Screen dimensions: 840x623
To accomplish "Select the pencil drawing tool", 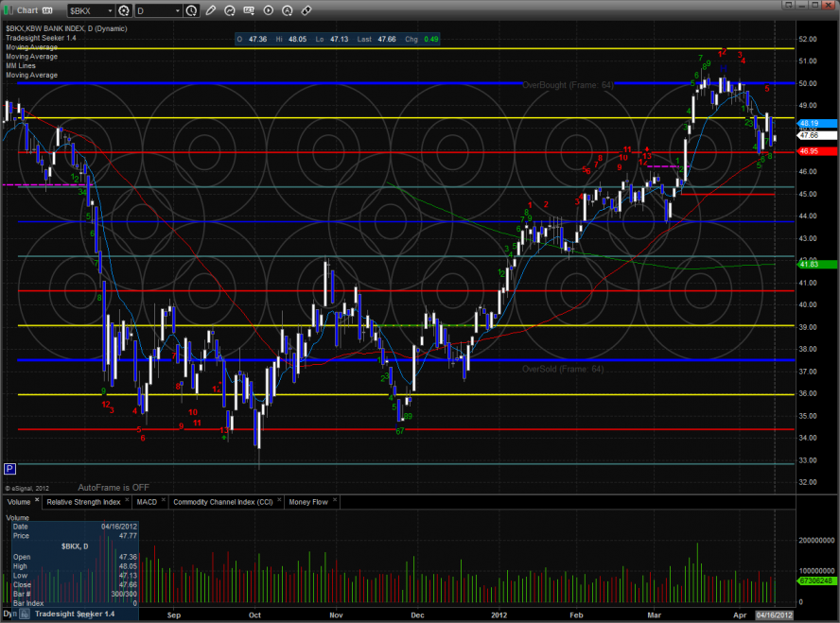I will [210, 10].
